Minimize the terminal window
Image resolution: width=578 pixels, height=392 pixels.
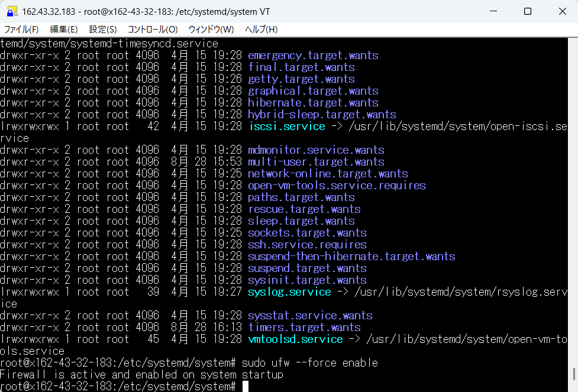(493, 11)
